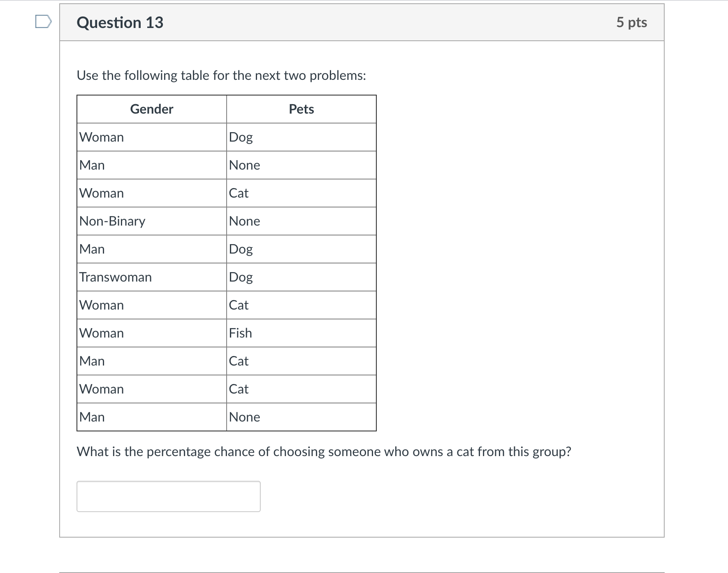The height and width of the screenshot is (573, 728).
Task: Highlight the question text about cat ownership percentage
Action: (x=324, y=451)
